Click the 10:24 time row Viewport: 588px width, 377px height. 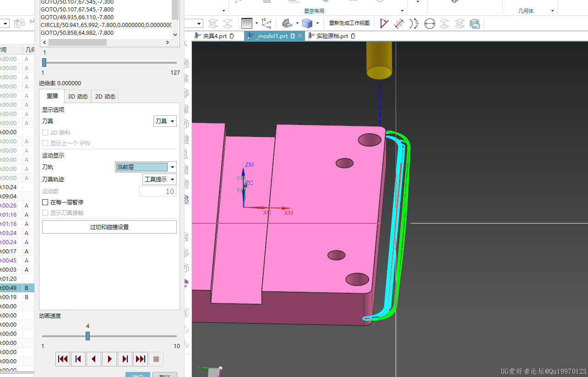[x=17, y=187]
